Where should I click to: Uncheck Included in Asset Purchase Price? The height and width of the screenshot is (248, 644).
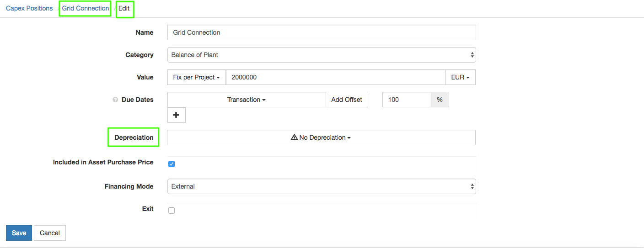(x=172, y=164)
